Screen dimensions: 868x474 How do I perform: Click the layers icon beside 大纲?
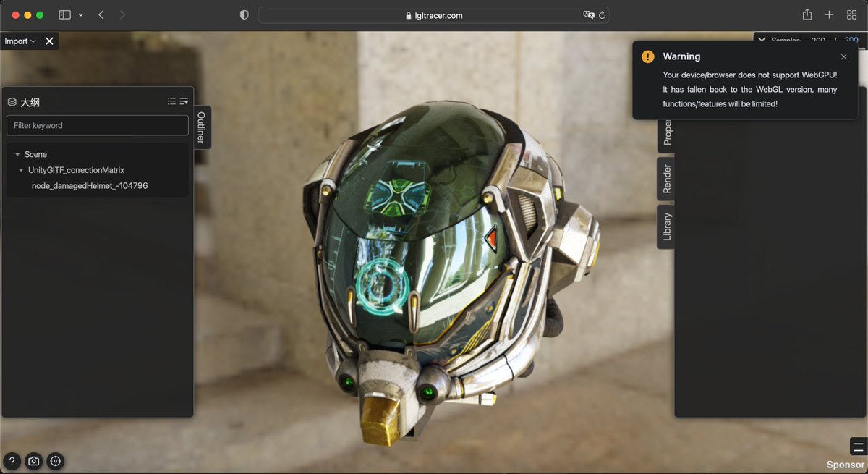(12, 102)
